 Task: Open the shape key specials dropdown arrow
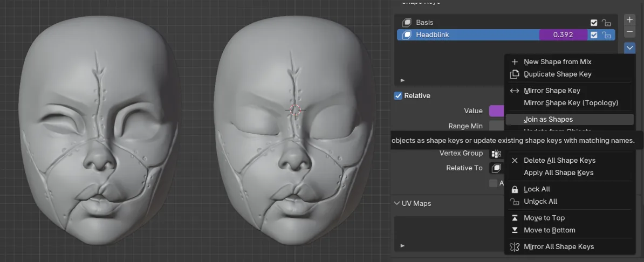pos(629,48)
